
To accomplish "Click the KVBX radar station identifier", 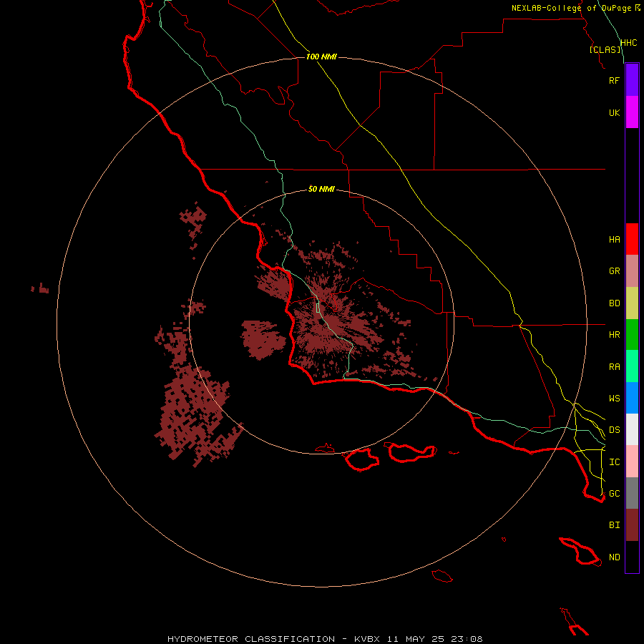I will [x=367, y=639].
